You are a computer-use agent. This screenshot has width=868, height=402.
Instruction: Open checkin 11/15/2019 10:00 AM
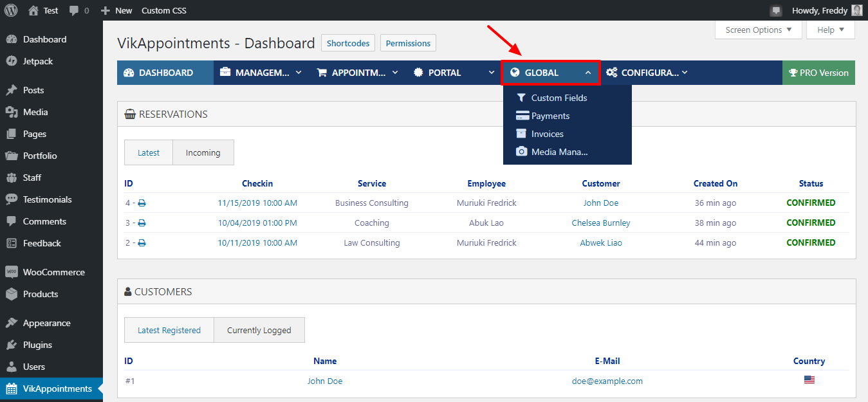point(257,203)
